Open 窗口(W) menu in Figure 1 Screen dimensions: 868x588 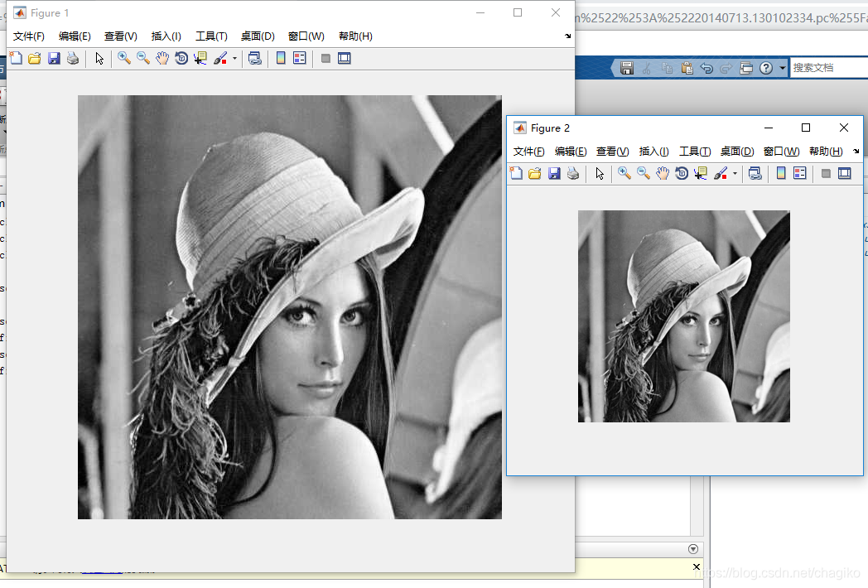coord(306,36)
